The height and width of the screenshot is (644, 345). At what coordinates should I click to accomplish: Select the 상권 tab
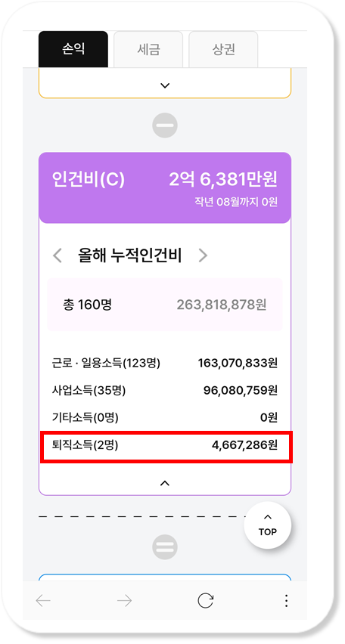(x=223, y=49)
